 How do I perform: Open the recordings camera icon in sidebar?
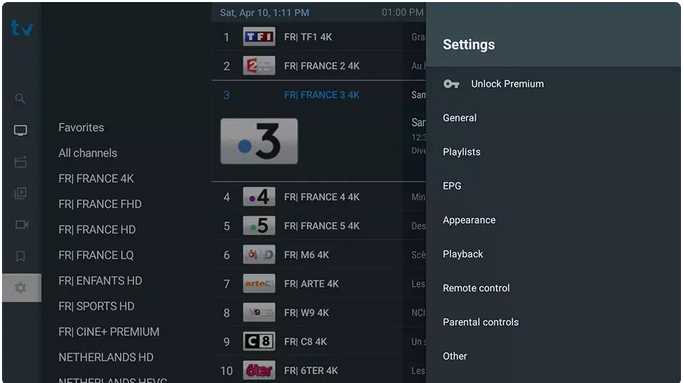pos(21,225)
